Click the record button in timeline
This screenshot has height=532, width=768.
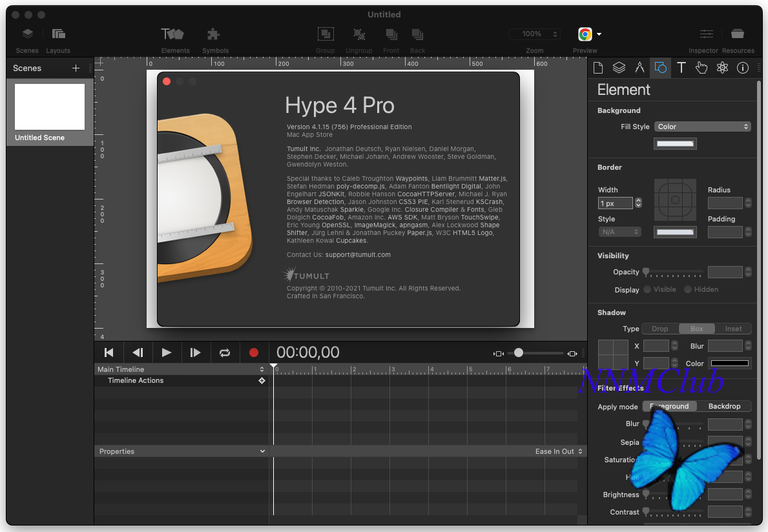254,353
